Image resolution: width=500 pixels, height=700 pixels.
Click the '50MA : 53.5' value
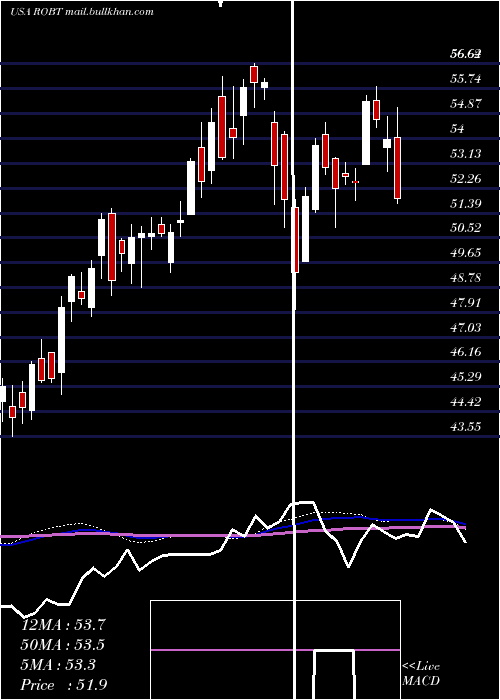click(x=63, y=645)
